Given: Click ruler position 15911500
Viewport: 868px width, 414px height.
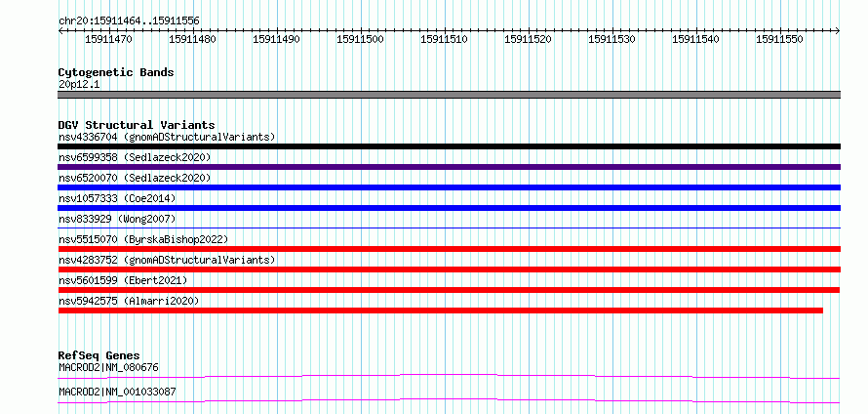Looking at the screenshot, I should pyautogui.click(x=360, y=39).
